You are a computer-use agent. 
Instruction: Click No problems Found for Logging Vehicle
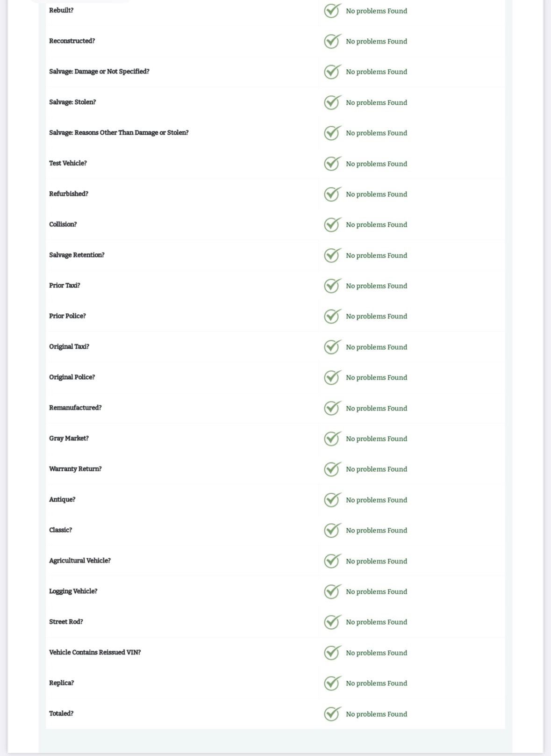376,591
